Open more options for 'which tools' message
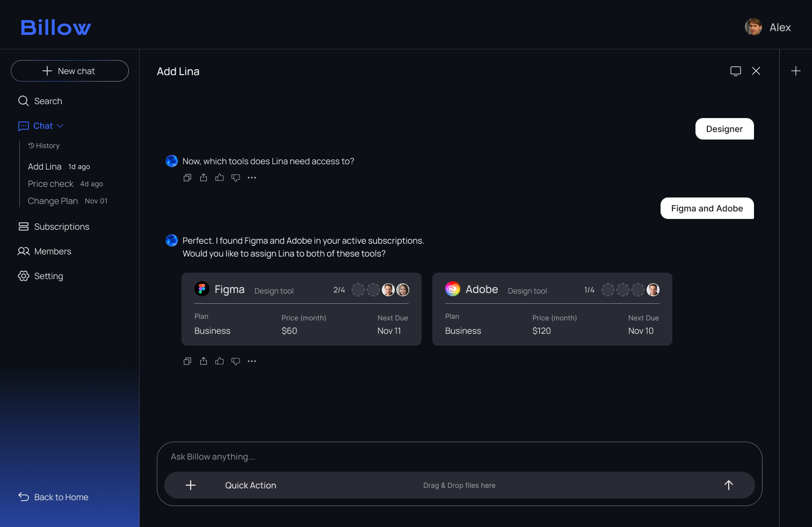The width and height of the screenshot is (812, 527). coord(252,178)
